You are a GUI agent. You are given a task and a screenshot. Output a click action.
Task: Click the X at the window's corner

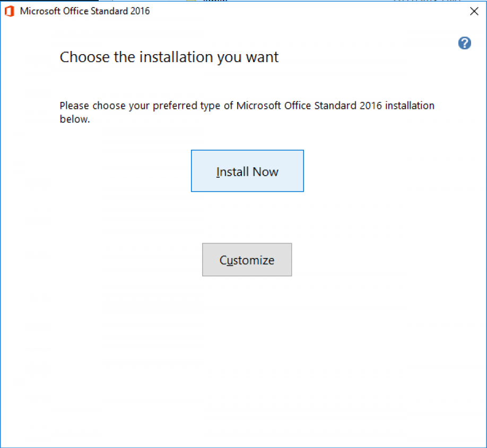(x=474, y=12)
